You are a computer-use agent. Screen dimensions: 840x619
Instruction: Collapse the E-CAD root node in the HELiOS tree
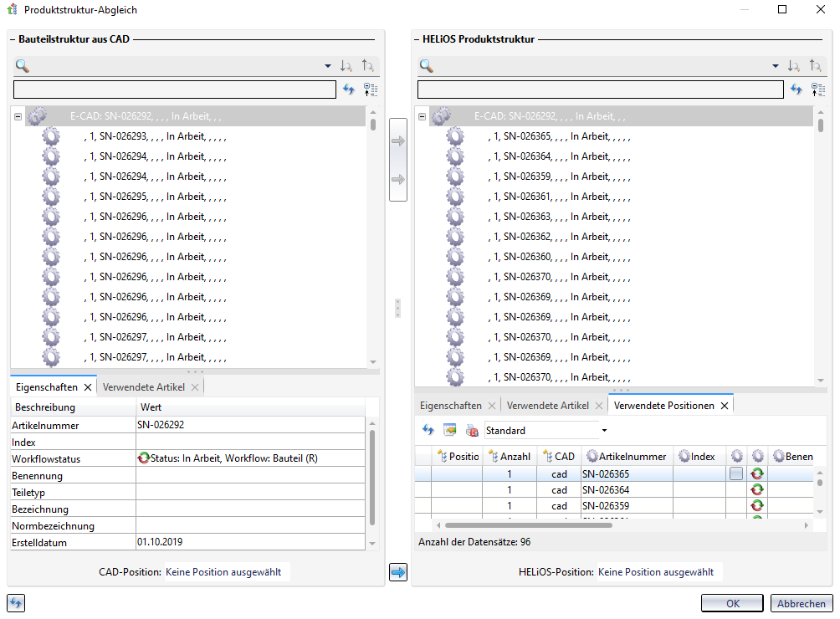click(x=422, y=117)
